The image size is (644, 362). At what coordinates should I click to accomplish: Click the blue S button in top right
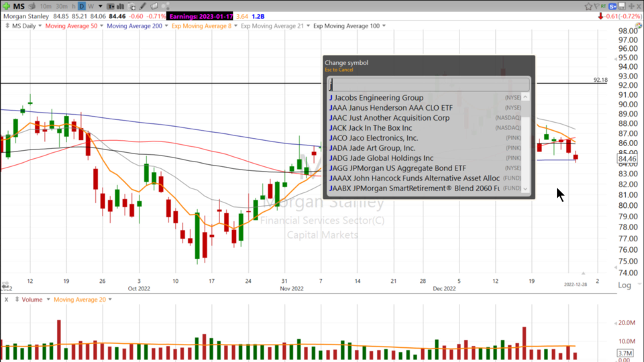pos(612,6)
